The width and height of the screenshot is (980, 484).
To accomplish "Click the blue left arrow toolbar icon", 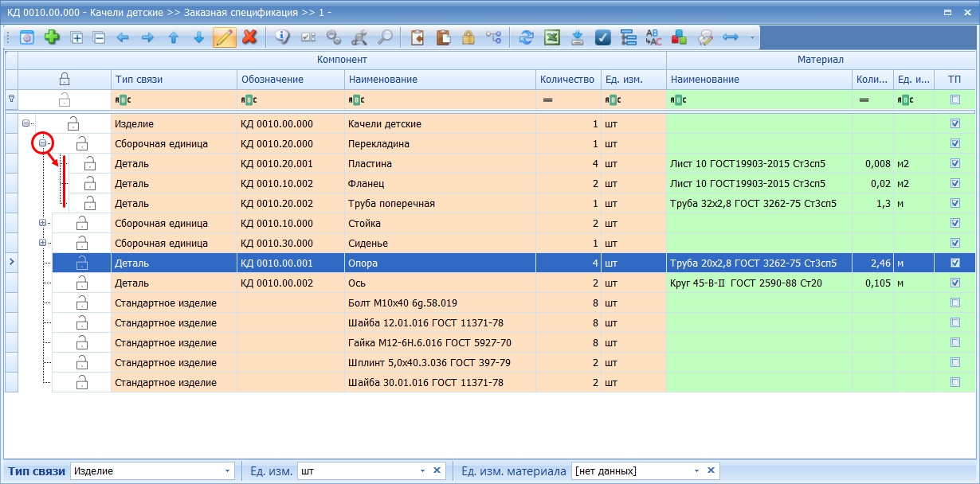I will click(x=123, y=37).
